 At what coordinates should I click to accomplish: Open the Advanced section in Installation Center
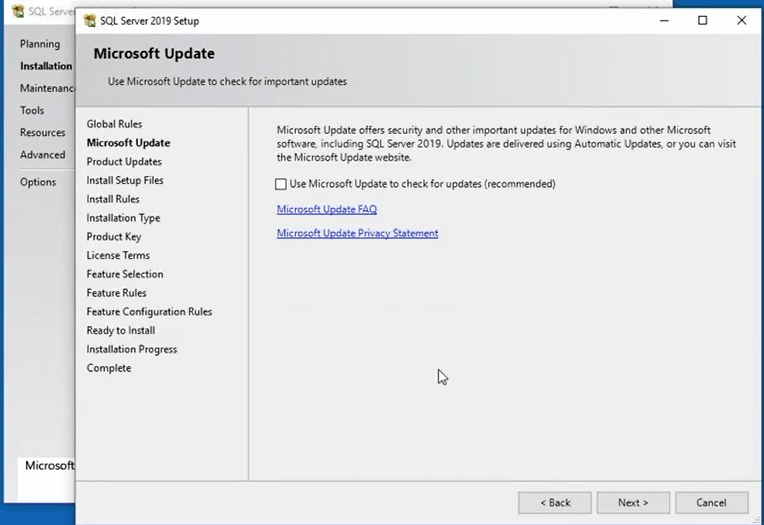42,155
